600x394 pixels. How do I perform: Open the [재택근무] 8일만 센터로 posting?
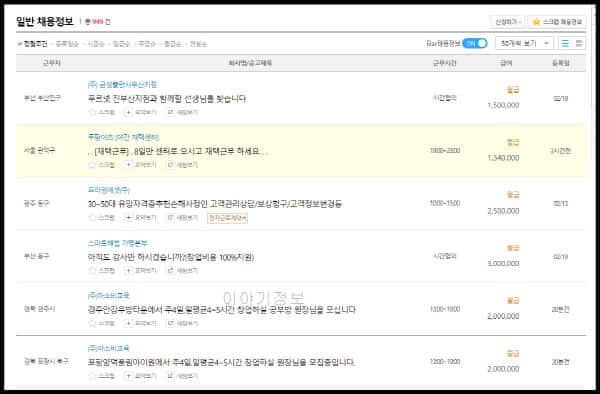179,151
